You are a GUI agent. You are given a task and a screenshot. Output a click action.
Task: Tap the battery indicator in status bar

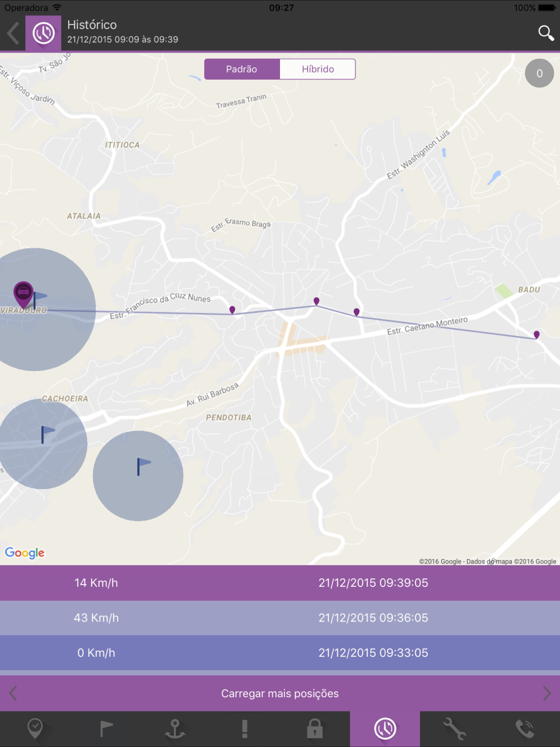coord(546,8)
